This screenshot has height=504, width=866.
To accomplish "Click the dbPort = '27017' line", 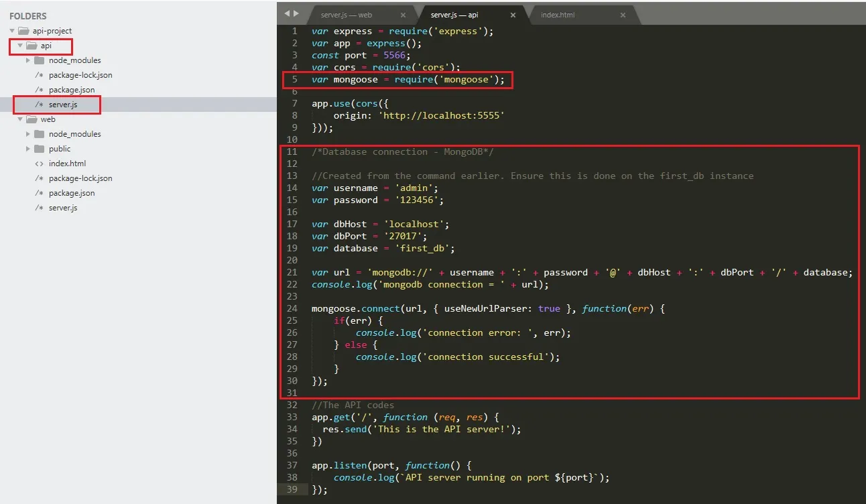I will point(369,236).
